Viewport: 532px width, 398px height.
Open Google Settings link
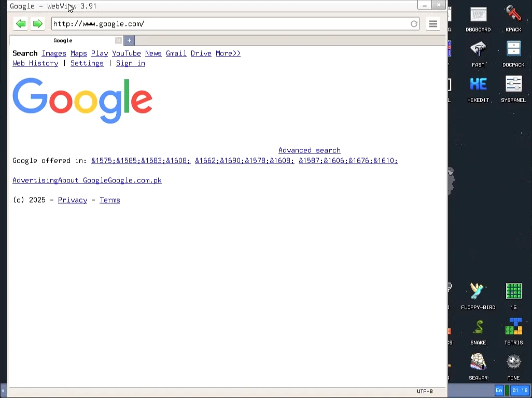pos(87,63)
